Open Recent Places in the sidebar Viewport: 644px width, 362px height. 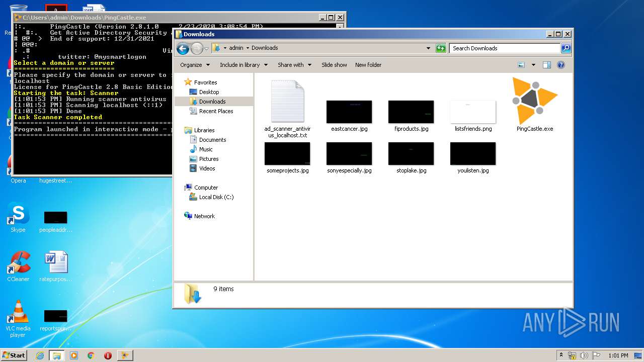(x=211, y=111)
